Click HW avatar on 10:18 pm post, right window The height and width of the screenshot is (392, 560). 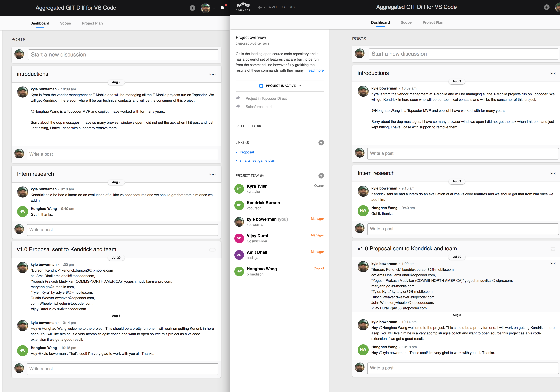click(363, 350)
